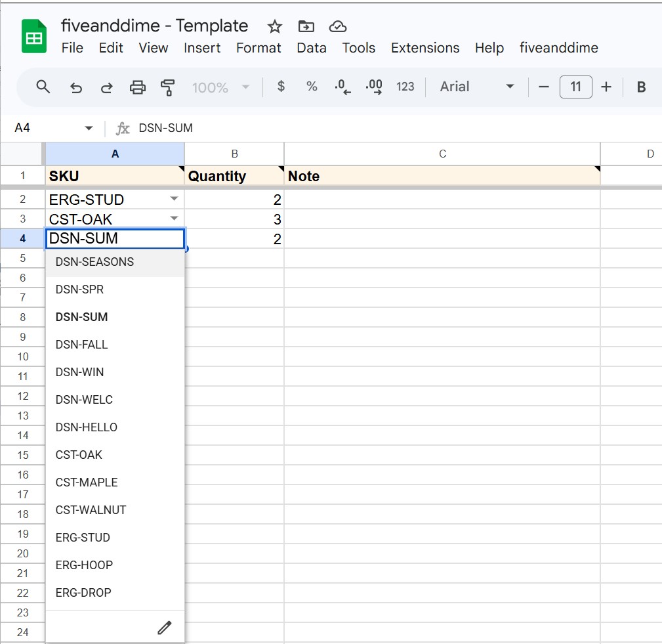This screenshot has width=662, height=644.
Task: Select row 10 header
Action: (x=22, y=356)
